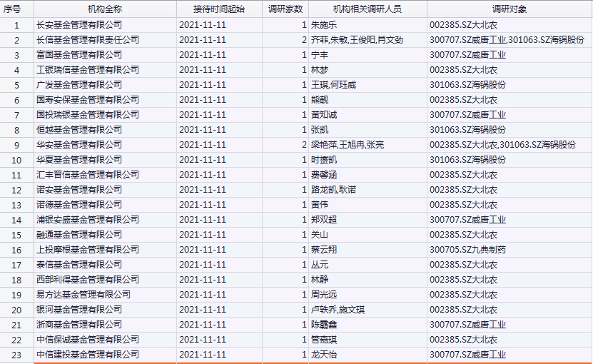
Task: Select the 机构相关调研人员 column header
Action: [x=367, y=9]
